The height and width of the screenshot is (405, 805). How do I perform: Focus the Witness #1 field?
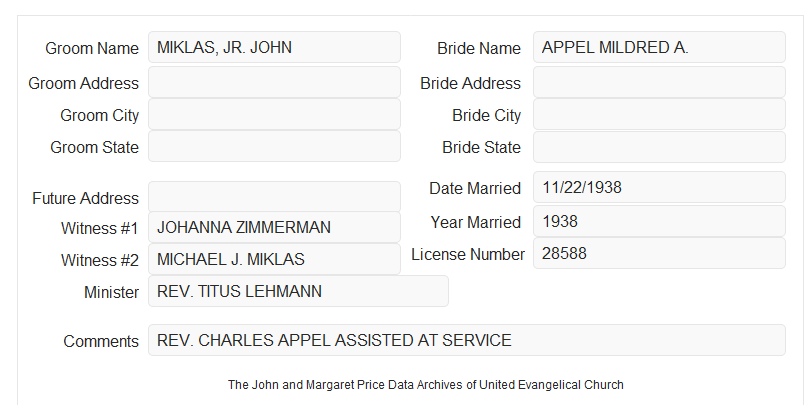[x=274, y=227]
